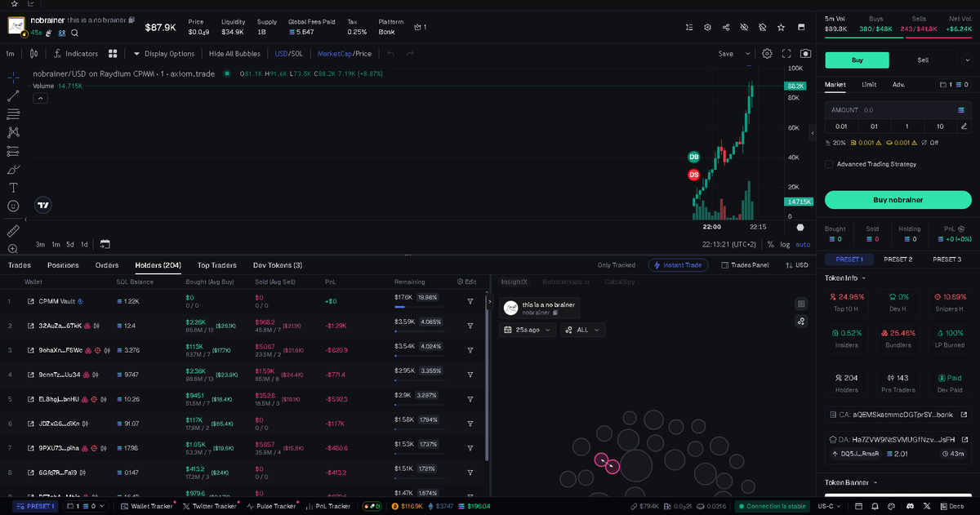Enable Advanced Trading Strategy checkbox
The width and height of the screenshot is (980, 515).
(829, 164)
